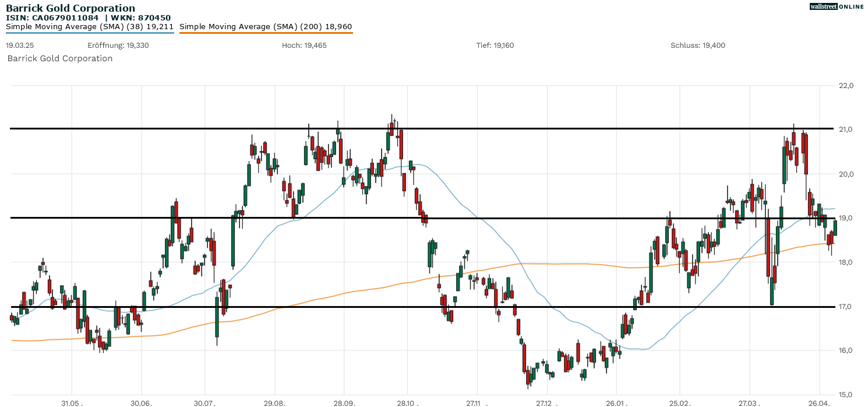Click the 28.10. date on the x-axis

pos(407,403)
